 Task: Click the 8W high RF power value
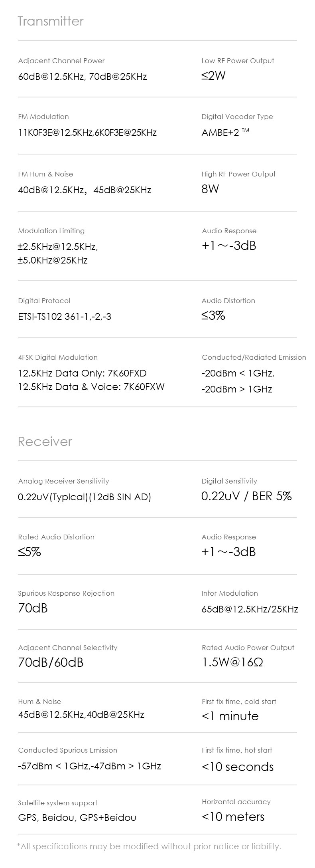pyautogui.click(x=210, y=189)
